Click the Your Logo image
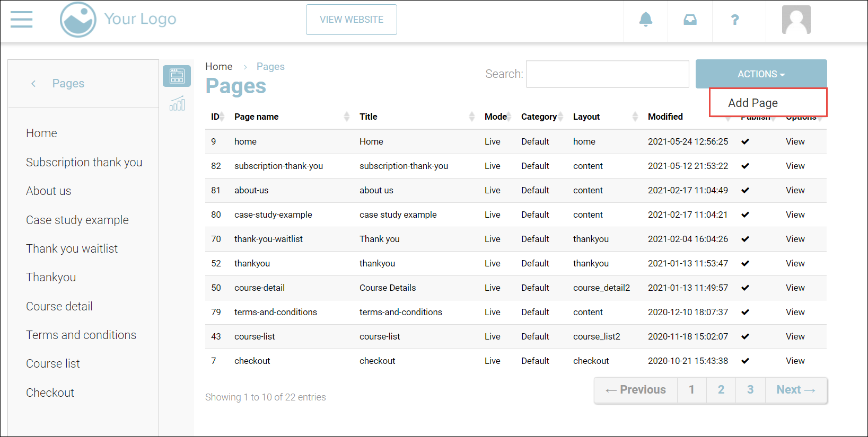The height and width of the screenshot is (437, 868). [x=78, y=20]
